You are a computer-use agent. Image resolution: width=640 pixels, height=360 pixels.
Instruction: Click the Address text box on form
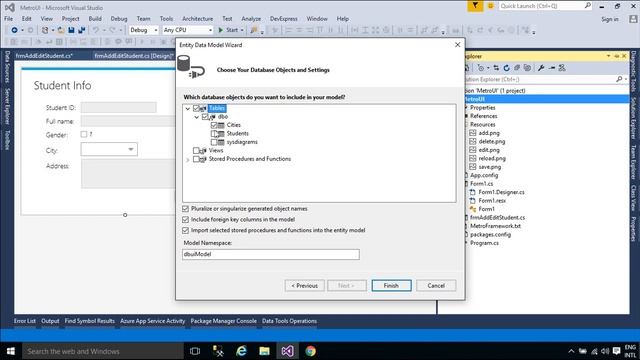click(x=128, y=174)
